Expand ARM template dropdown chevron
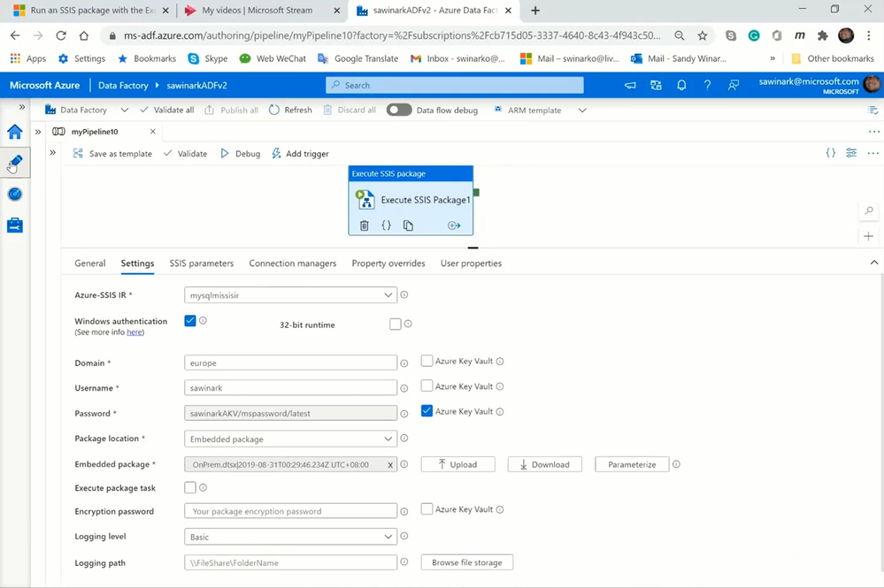884x588 pixels. [x=582, y=111]
